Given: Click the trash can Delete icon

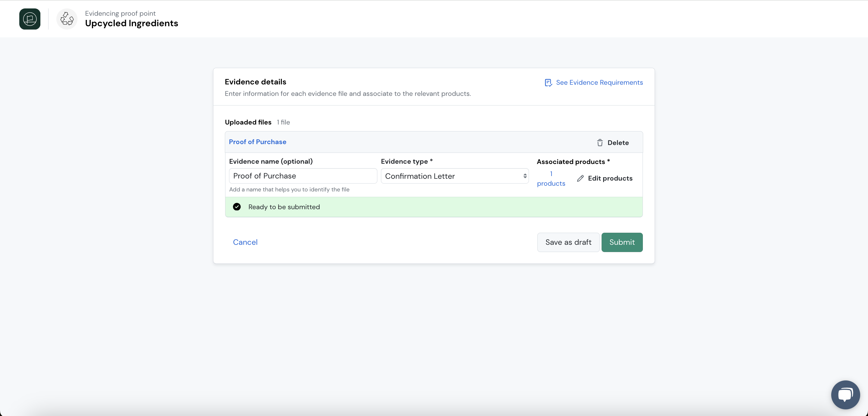Looking at the screenshot, I should (x=600, y=143).
